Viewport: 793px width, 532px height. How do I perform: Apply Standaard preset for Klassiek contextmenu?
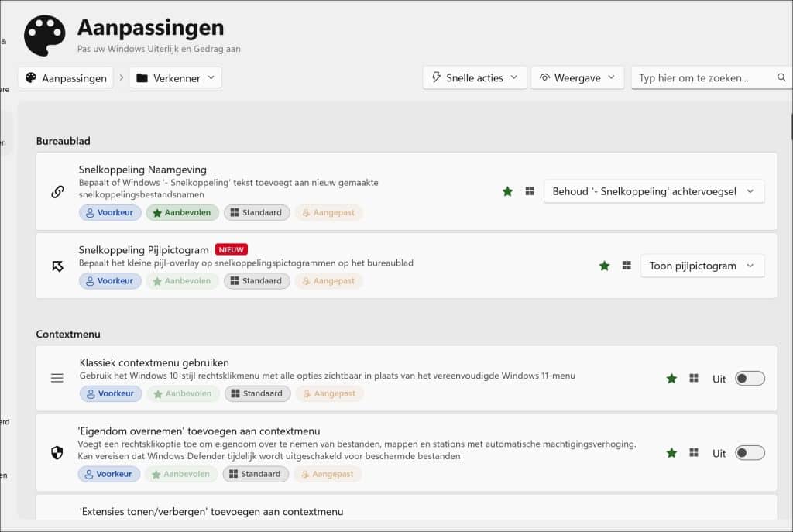tap(257, 393)
